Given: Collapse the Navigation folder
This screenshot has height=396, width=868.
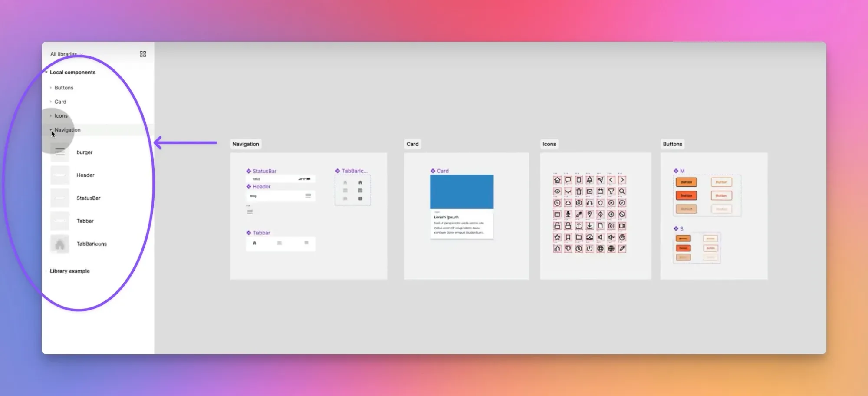Looking at the screenshot, I should [x=51, y=130].
